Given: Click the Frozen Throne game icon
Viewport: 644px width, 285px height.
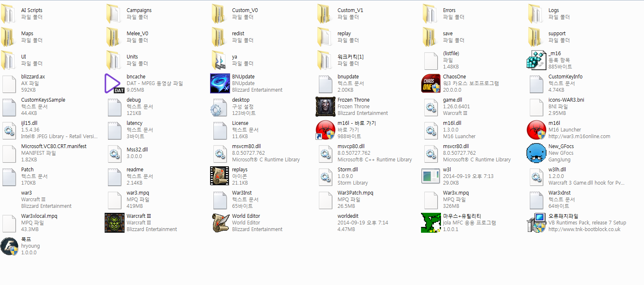Looking at the screenshot, I should pyautogui.click(x=326, y=107).
